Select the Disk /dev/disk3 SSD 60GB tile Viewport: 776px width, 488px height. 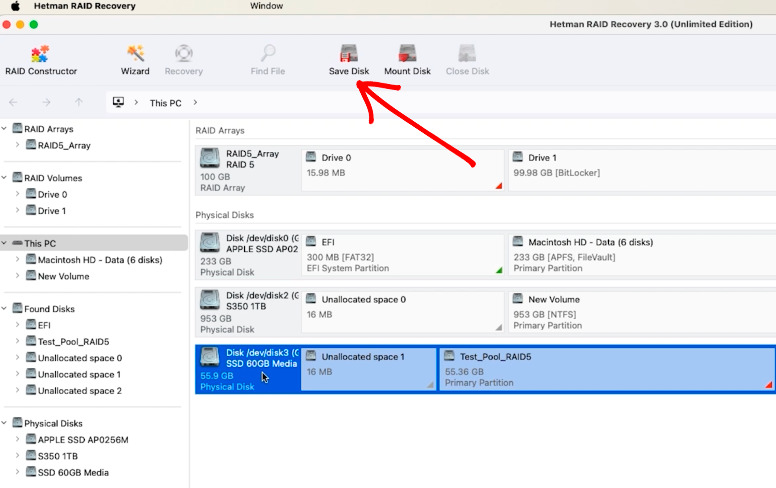[247, 369]
